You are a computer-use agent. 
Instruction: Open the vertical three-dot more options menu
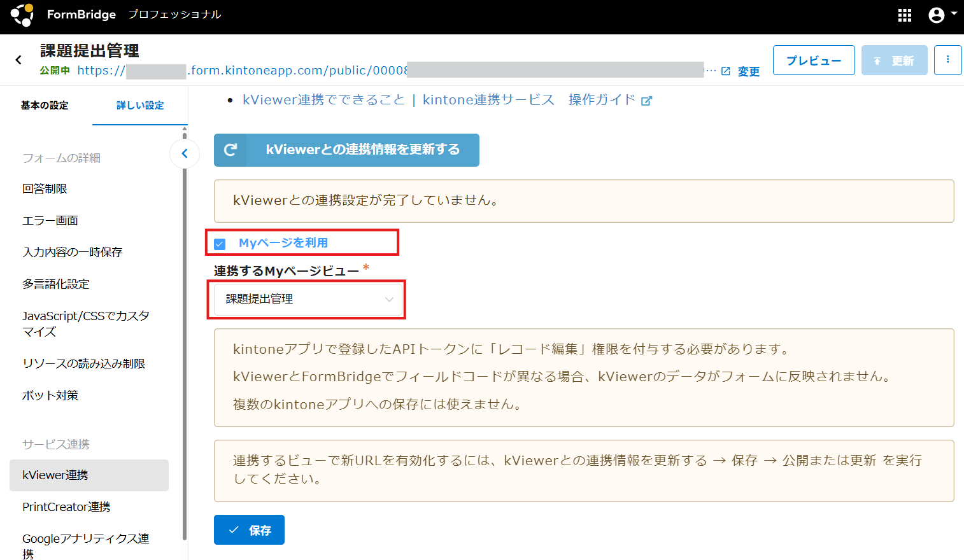coord(947,60)
